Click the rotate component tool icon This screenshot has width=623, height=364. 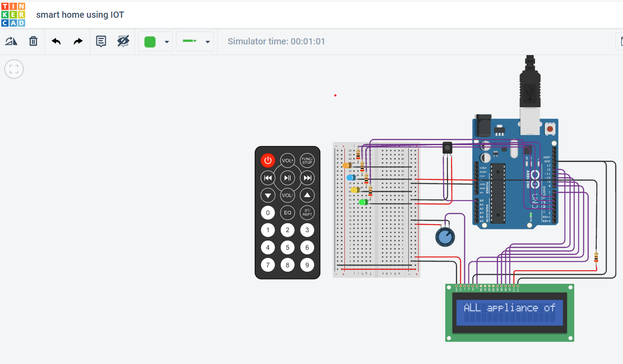(11, 41)
